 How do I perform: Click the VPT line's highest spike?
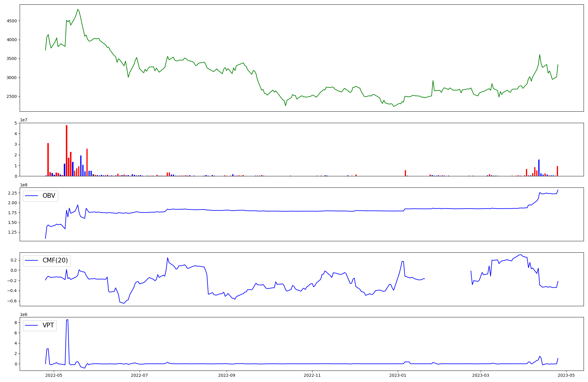click(68, 320)
